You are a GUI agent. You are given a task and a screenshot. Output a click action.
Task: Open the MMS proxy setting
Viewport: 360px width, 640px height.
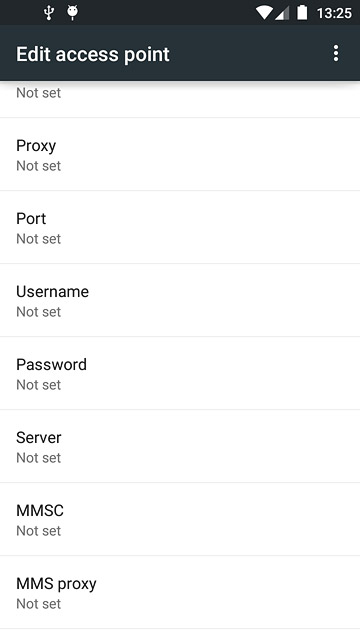point(180,593)
